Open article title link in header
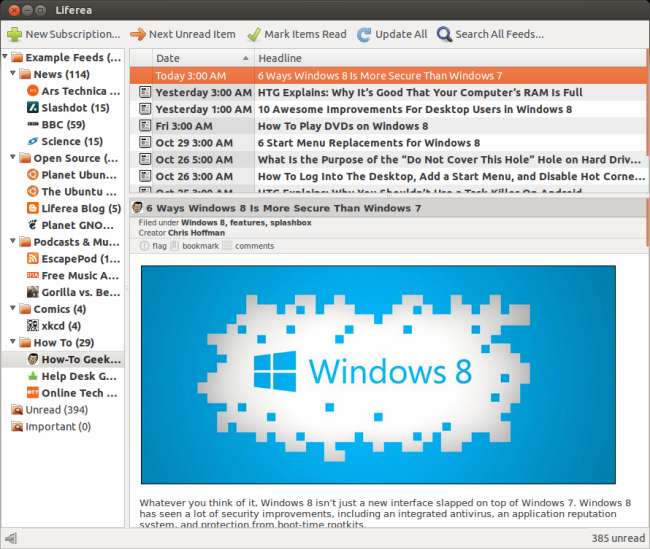The image size is (650, 549). pos(284,208)
